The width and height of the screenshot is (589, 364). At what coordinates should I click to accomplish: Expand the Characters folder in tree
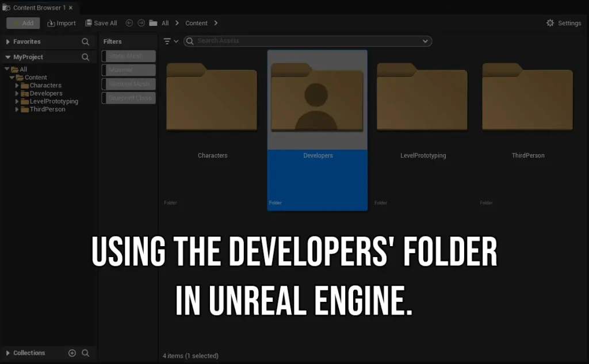17,86
